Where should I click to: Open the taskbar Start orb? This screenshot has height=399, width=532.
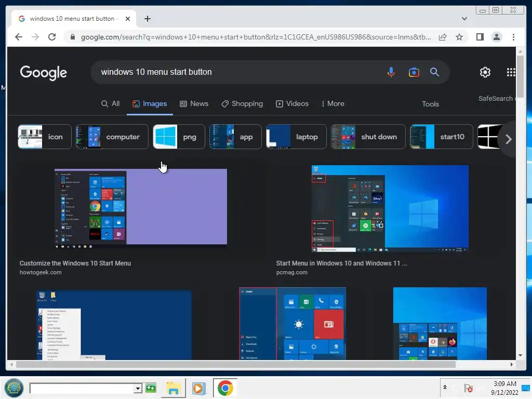[14, 388]
